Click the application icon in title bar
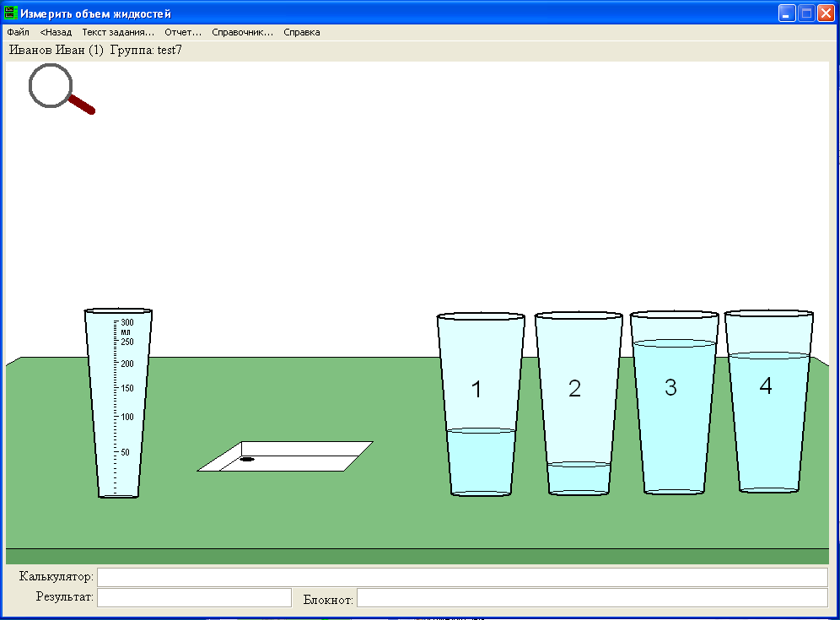 pyautogui.click(x=11, y=13)
